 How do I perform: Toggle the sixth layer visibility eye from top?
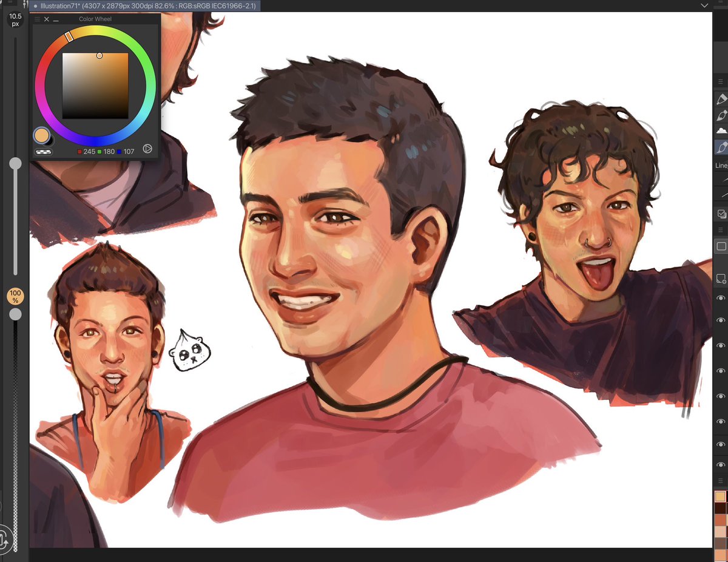721,421
